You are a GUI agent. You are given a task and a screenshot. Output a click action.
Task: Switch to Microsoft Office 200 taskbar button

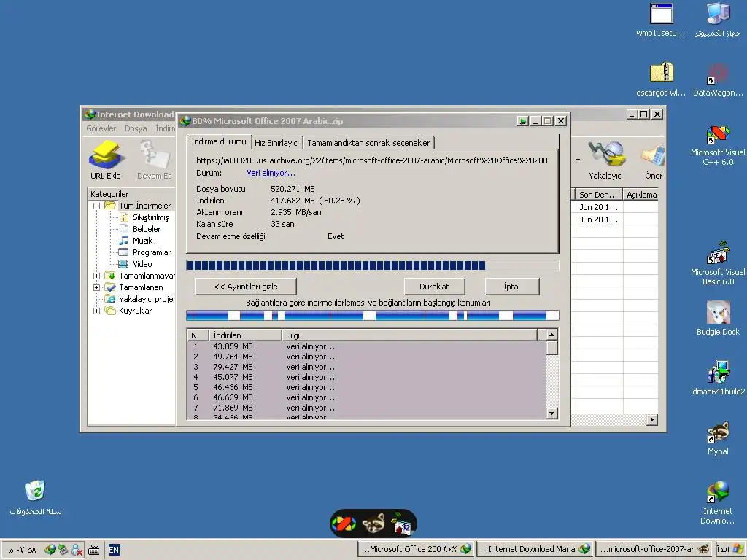[415, 549]
